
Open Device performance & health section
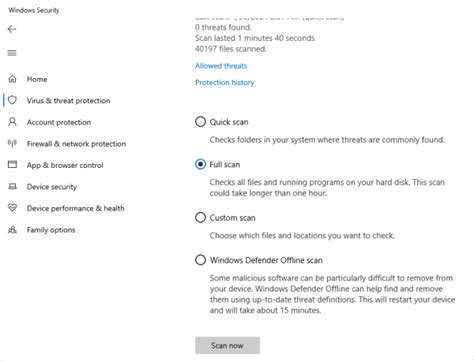tap(76, 208)
